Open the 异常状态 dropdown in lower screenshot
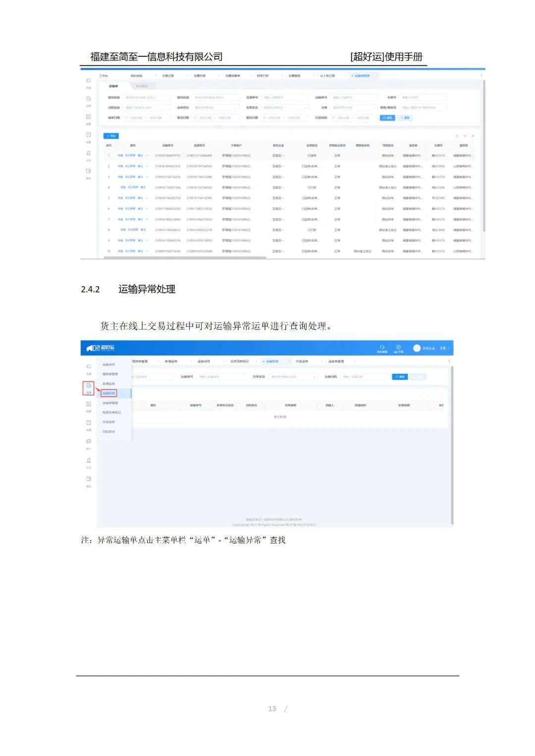The height and width of the screenshot is (756, 535). tap(292, 377)
